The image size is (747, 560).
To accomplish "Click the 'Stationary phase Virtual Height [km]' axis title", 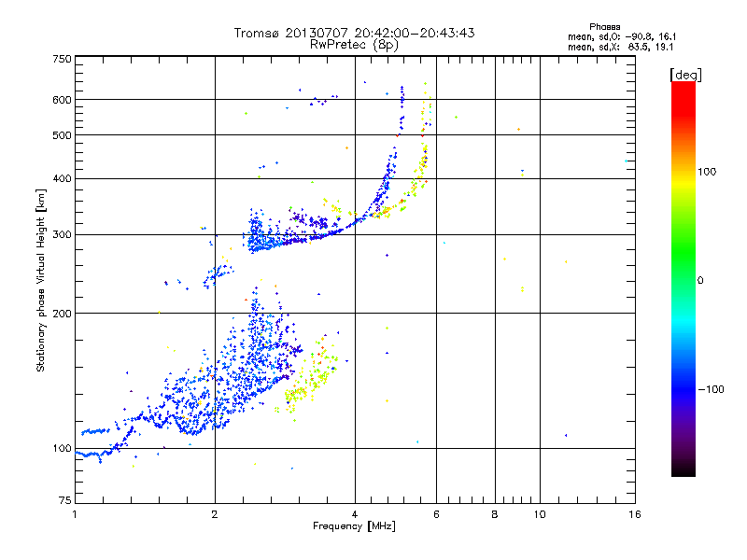I will click(x=41, y=280).
